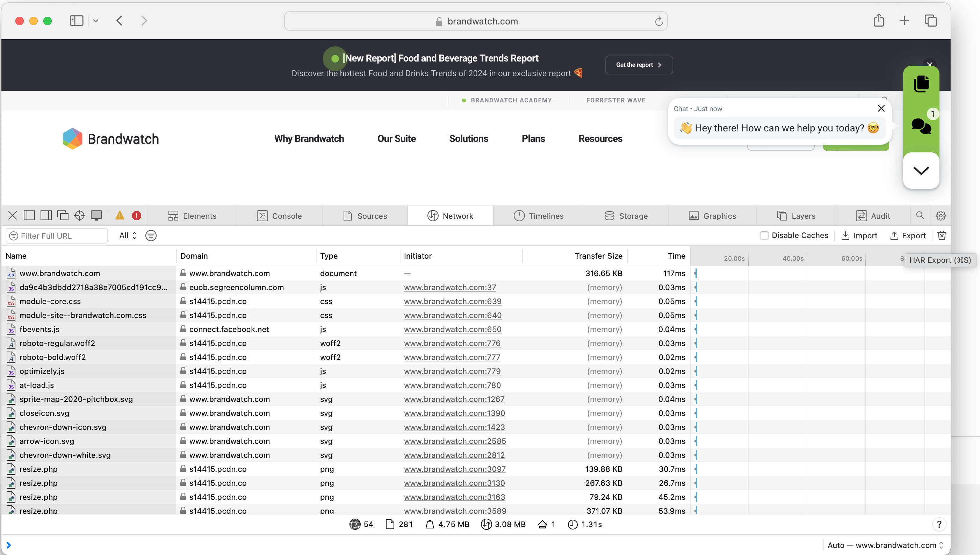Switch to the Console tab

click(279, 216)
